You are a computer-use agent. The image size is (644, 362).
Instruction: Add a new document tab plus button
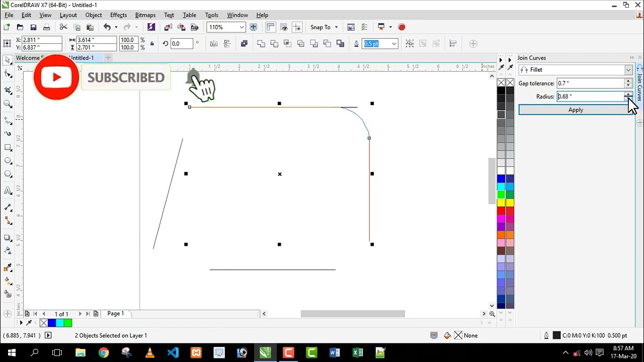(108, 58)
